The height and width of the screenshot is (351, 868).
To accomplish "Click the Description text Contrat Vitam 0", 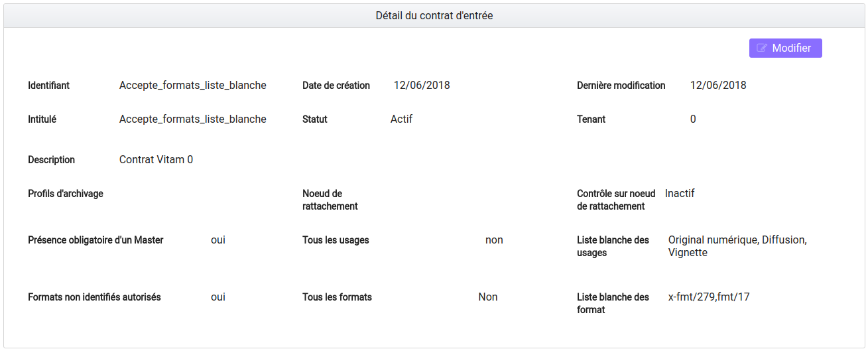I will coord(156,160).
